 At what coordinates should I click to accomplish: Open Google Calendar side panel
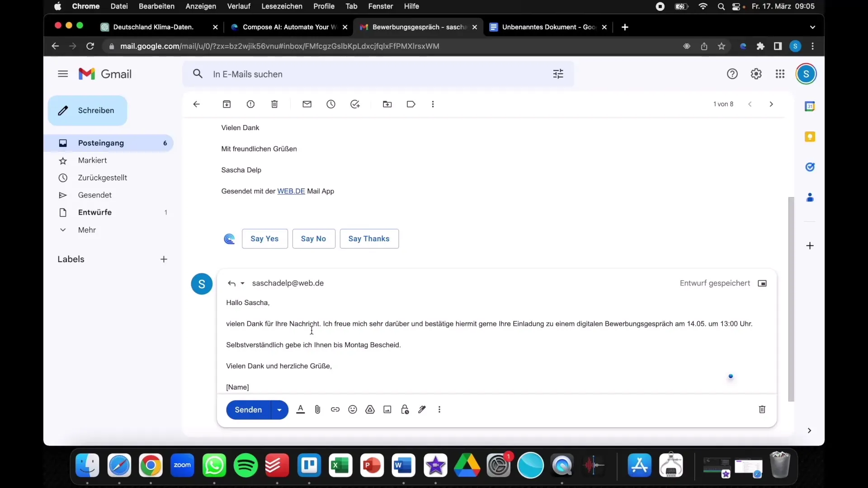pyautogui.click(x=810, y=107)
